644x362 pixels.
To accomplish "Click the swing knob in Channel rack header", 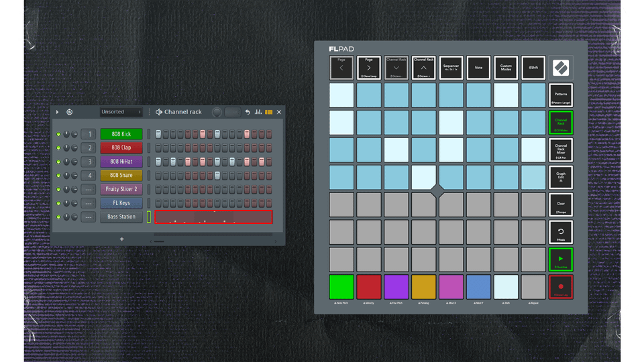I will [217, 112].
